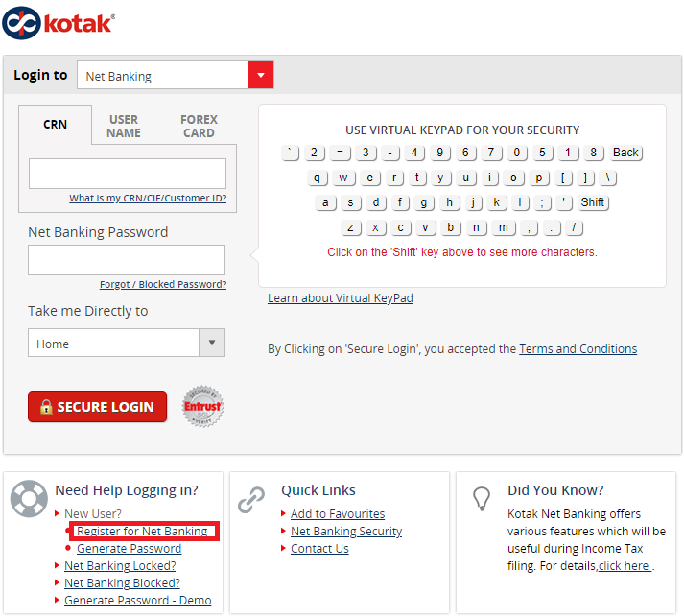
Task: Tap the a key on virtual keypad
Action: (x=325, y=202)
